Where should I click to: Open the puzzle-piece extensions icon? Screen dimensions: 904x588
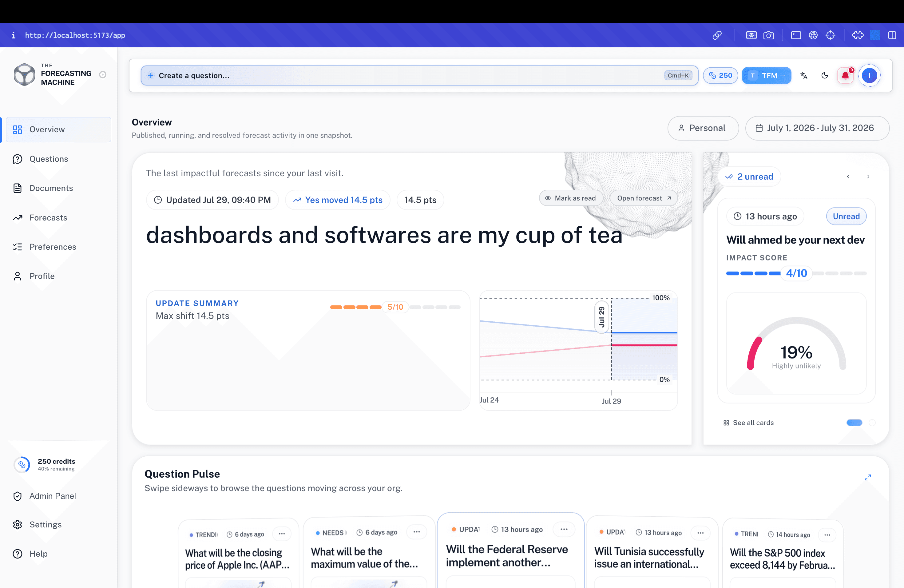[858, 35]
